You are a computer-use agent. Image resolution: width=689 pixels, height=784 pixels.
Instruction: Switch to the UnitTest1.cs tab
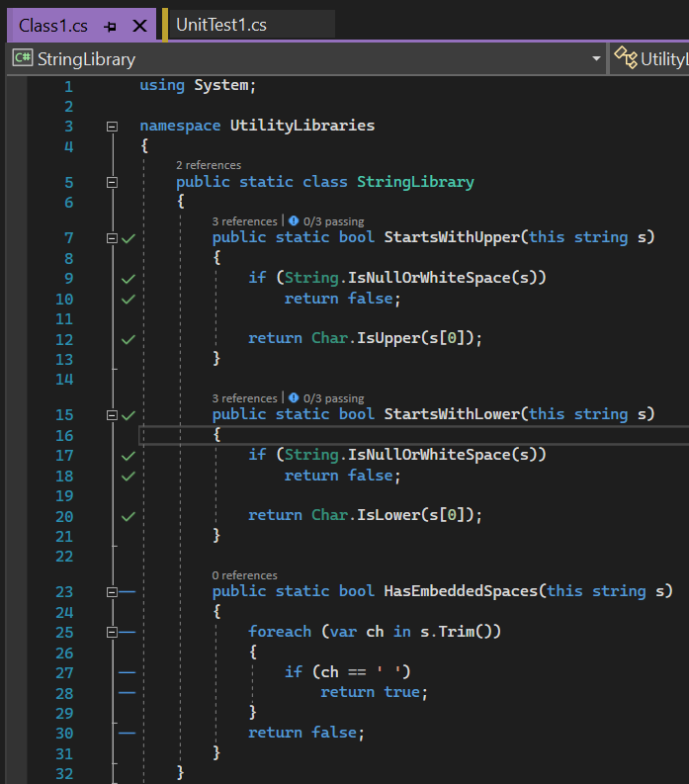click(220, 25)
